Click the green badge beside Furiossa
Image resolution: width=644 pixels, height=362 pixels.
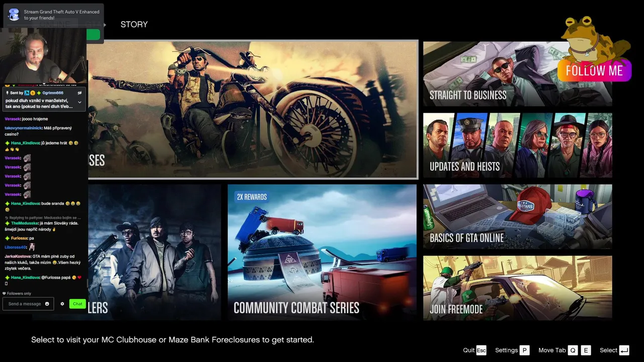(7, 238)
